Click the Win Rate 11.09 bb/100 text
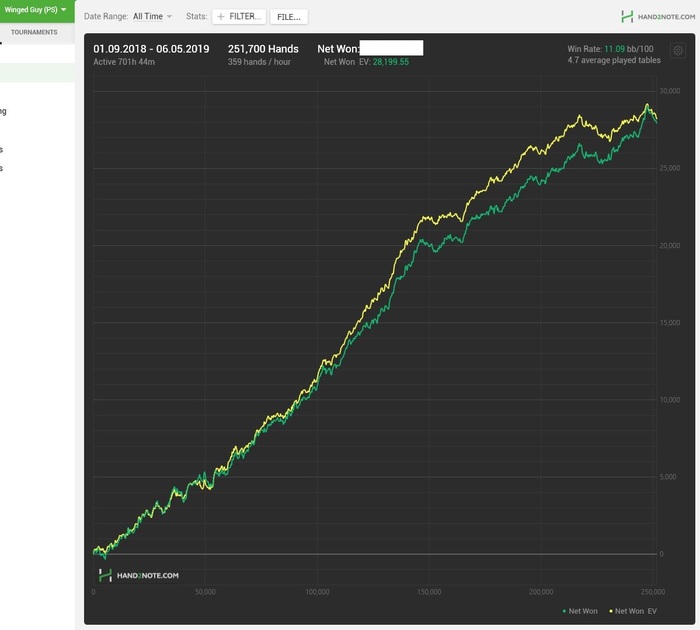 [610, 49]
